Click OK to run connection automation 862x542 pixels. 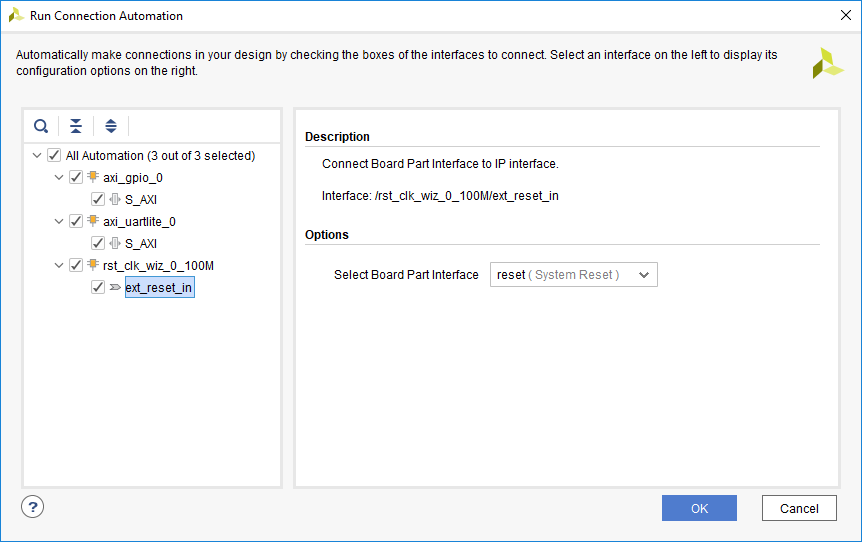[x=699, y=508]
